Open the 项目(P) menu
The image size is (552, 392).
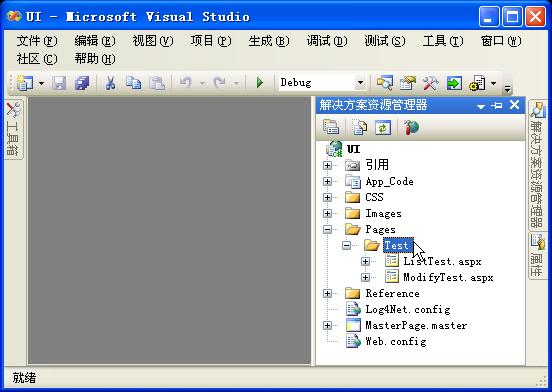(211, 41)
